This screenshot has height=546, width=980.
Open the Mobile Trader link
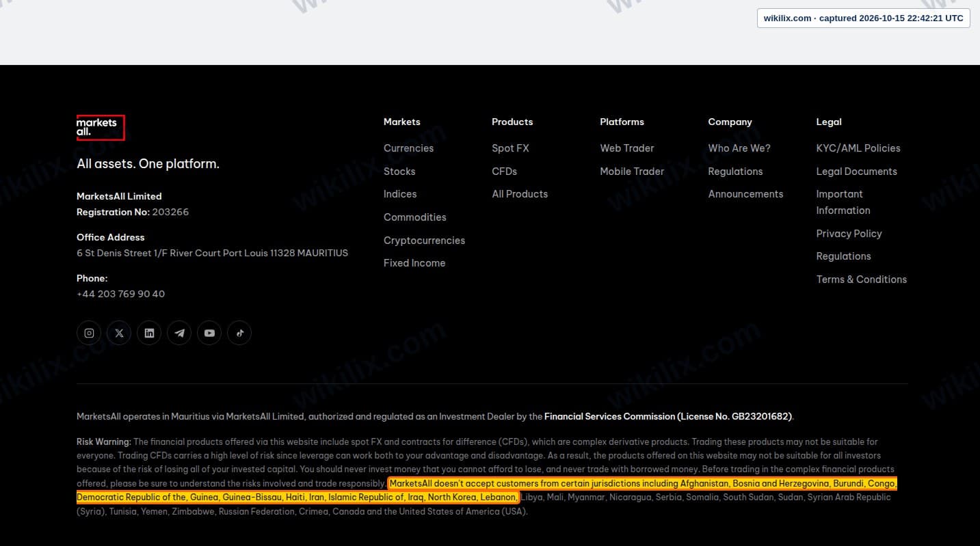click(x=632, y=172)
